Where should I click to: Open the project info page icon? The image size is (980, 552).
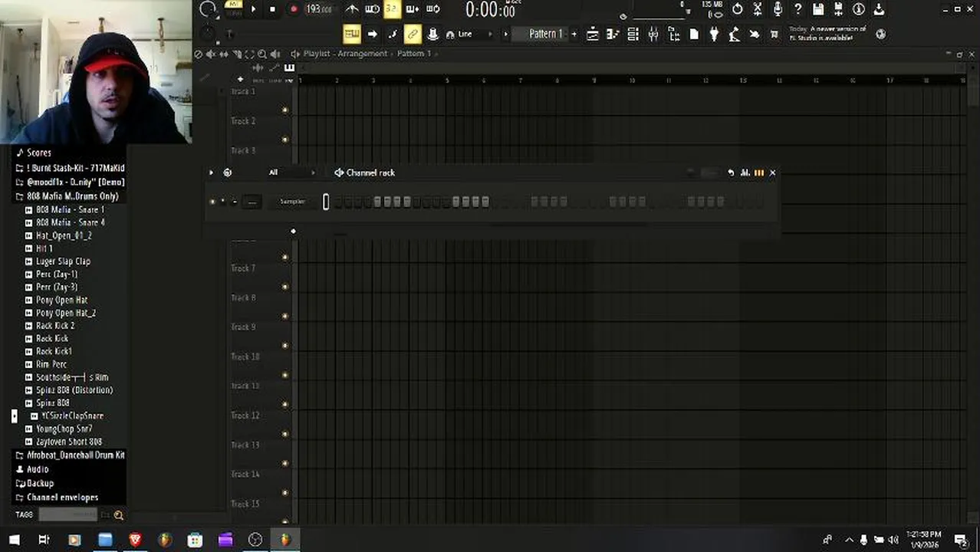coord(694,34)
